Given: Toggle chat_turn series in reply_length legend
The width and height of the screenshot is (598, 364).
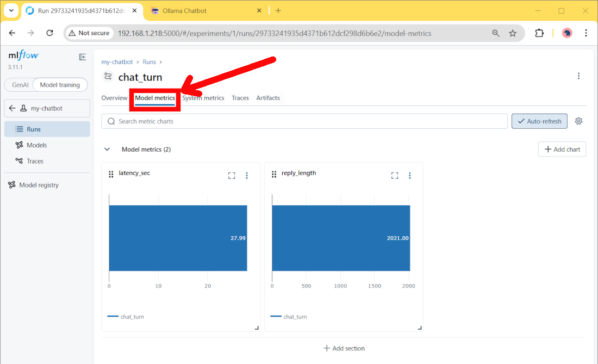Looking at the screenshot, I should click(289, 317).
